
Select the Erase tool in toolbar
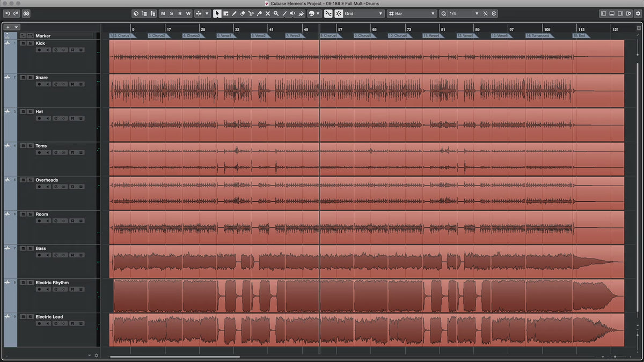click(242, 13)
